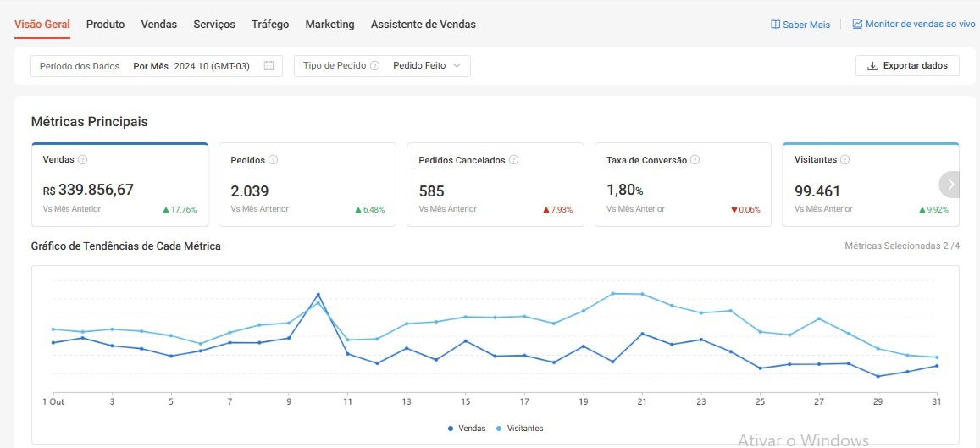Open Monitor de vendas ao vivo link
Screen dimensions: 980x448
(x=913, y=25)
